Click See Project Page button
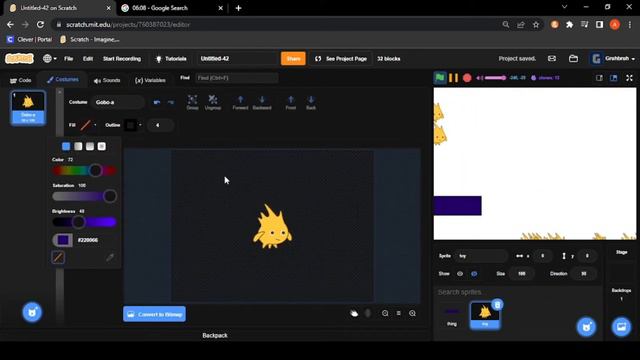The height and width of the screenshot is (360, 640). coord(341,59)
